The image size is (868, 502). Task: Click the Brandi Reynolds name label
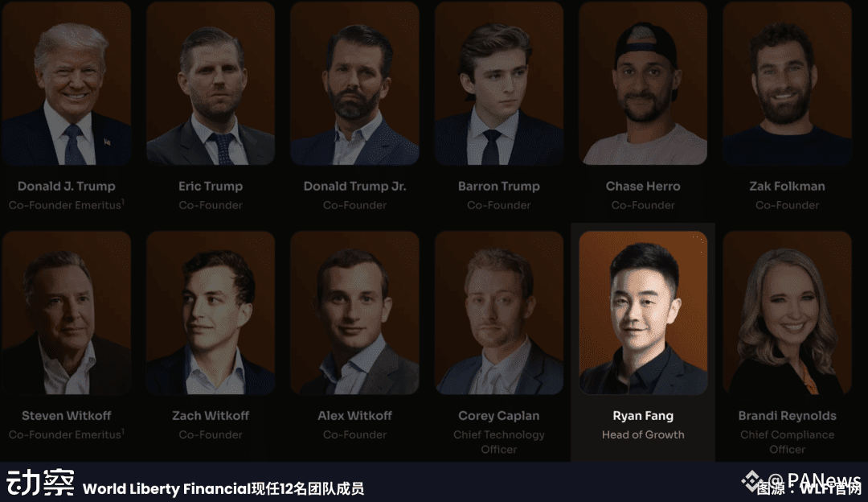click(x=787, y=416)
